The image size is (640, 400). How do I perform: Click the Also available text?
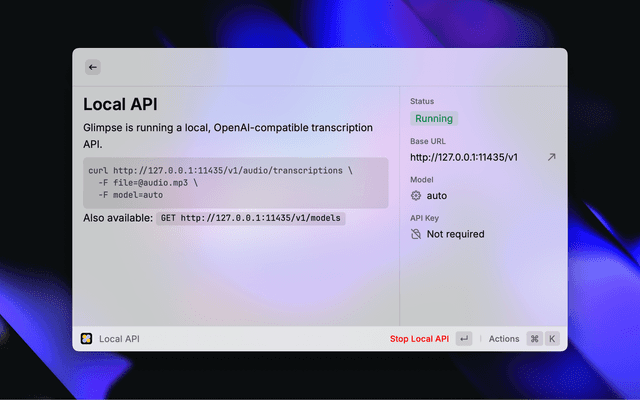(x=118, y=218)
